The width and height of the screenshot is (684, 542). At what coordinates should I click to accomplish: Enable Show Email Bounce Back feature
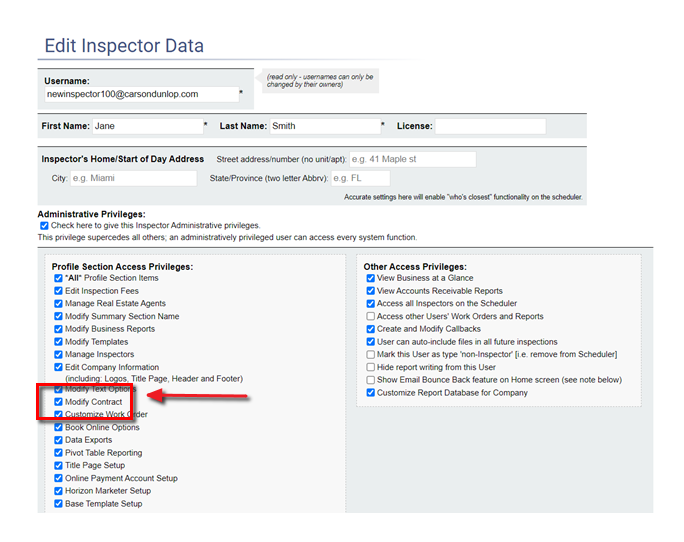tap(371, 380)
